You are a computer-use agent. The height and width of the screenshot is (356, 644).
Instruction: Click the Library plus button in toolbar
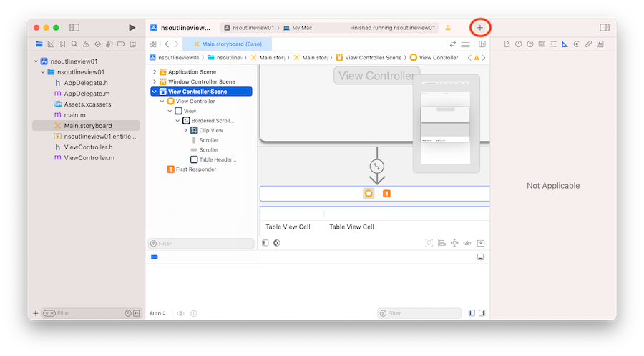click(480, 28)
